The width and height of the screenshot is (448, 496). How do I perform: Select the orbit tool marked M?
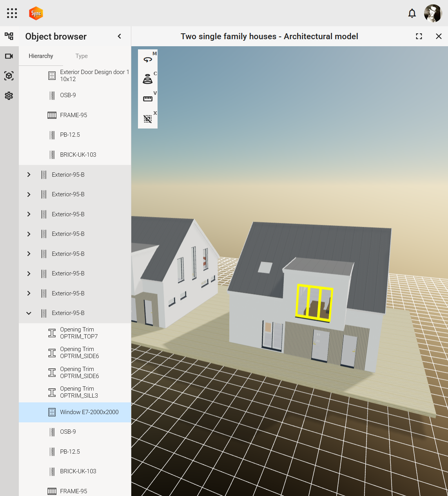point(148,60)
